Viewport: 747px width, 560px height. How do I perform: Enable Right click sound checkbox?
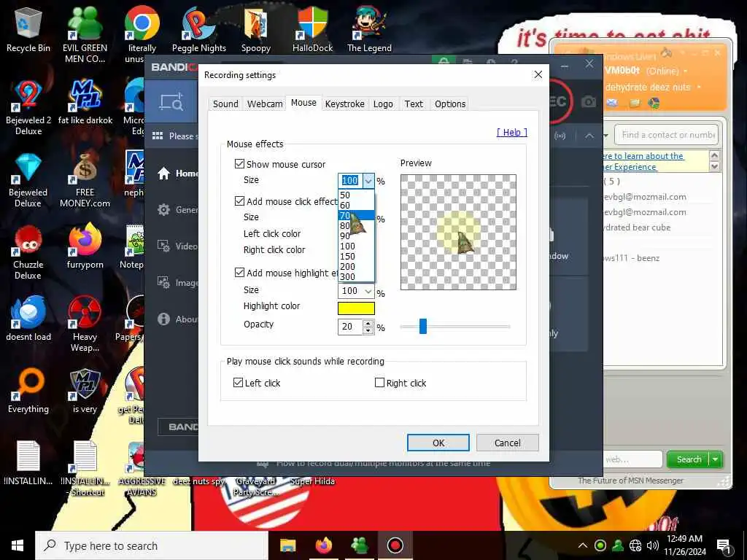click(379, 382)
